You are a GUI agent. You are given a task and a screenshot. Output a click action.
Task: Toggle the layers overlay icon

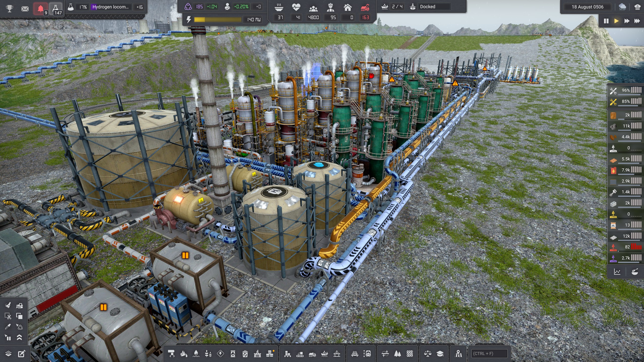tap(8, 354)
